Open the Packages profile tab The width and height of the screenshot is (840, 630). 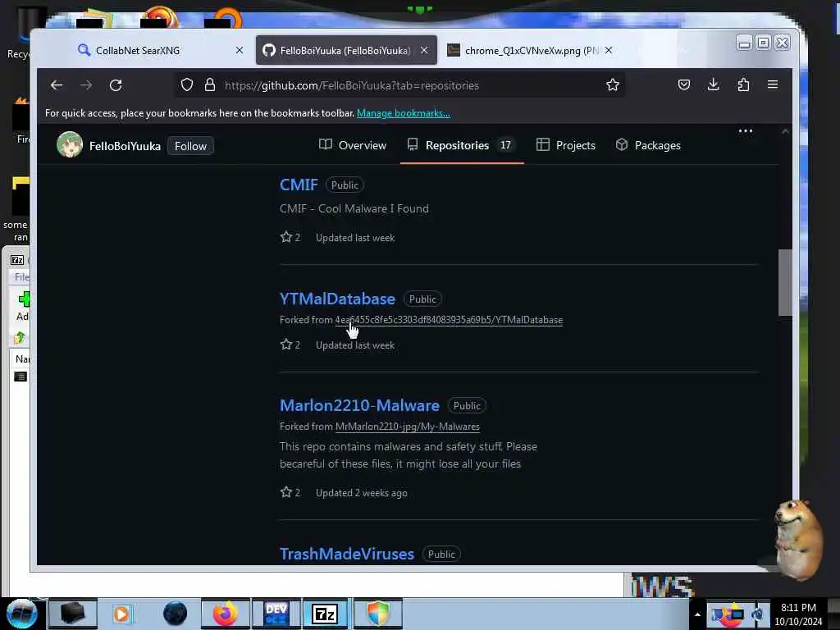[648, 145]
